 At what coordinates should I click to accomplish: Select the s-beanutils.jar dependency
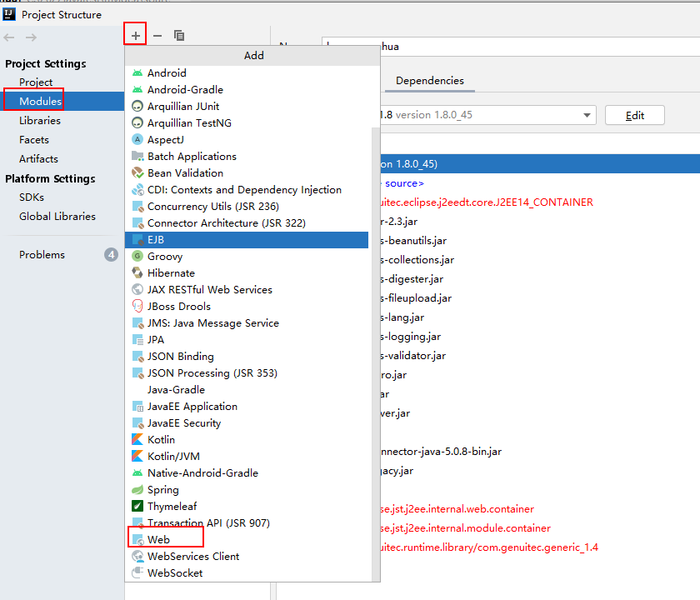click(x=413, y=241)
